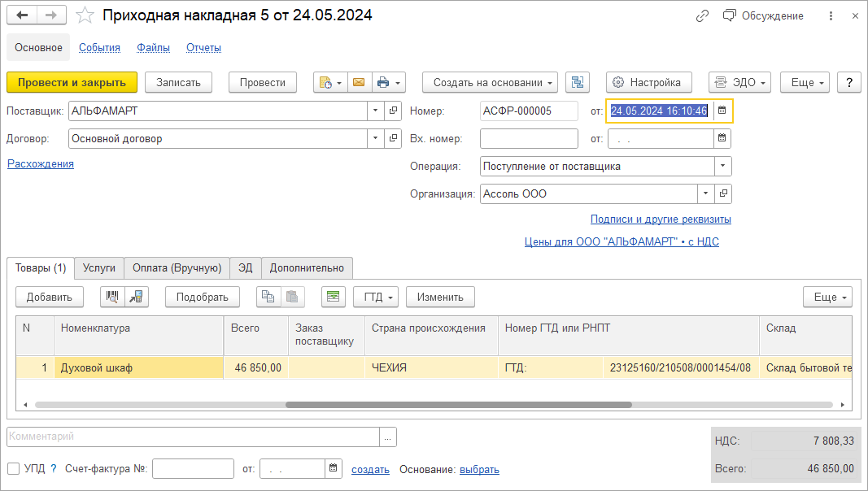This screenshot has width=868, height=491.
Task: Select the barcode scanner icon
Action: click(113, 297)
